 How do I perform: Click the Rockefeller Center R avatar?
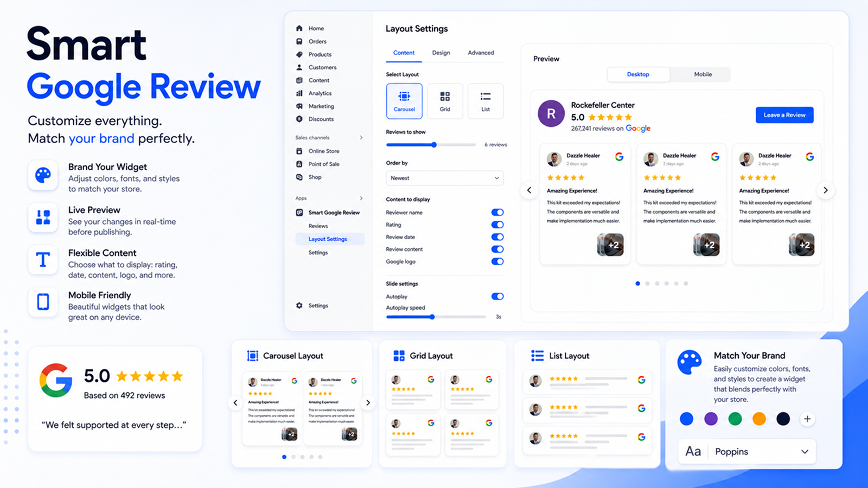tap(551, 114)
